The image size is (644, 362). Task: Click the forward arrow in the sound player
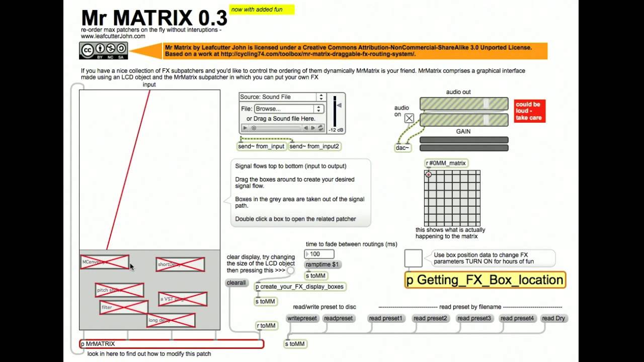point(313,128)
